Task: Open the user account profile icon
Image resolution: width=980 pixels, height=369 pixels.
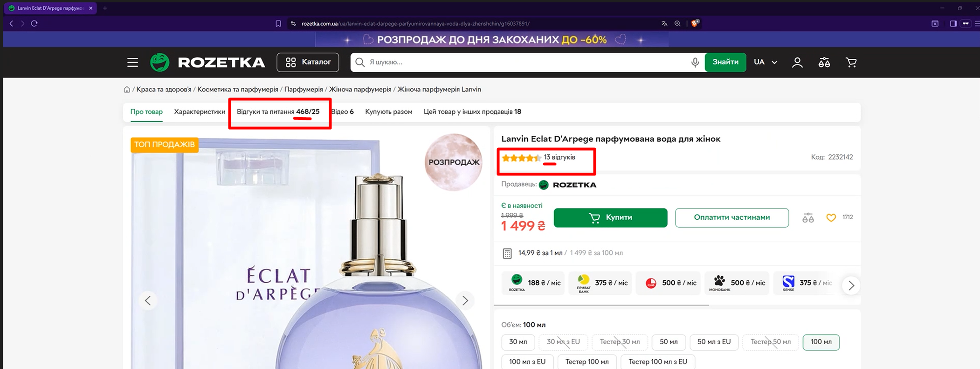Action: [x=797, y=63]
